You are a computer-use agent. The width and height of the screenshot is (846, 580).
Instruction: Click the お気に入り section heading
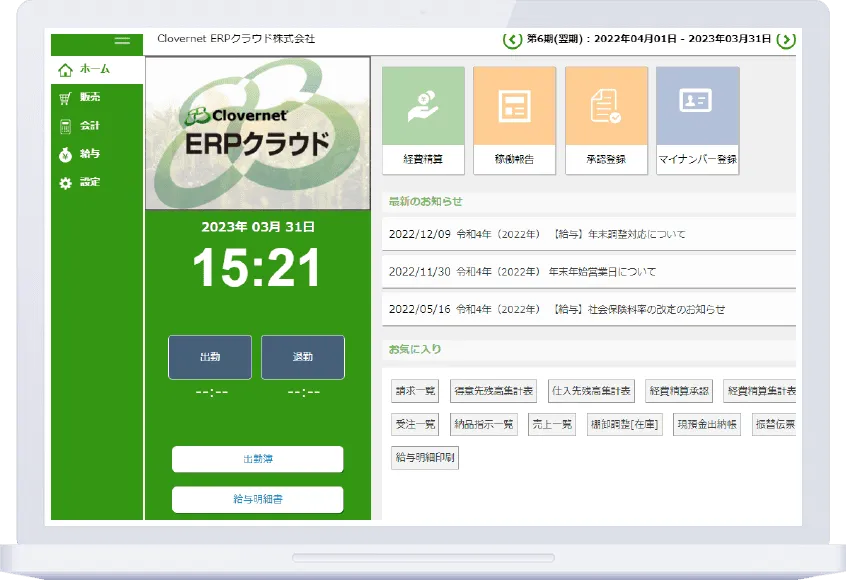pos(415,349)
